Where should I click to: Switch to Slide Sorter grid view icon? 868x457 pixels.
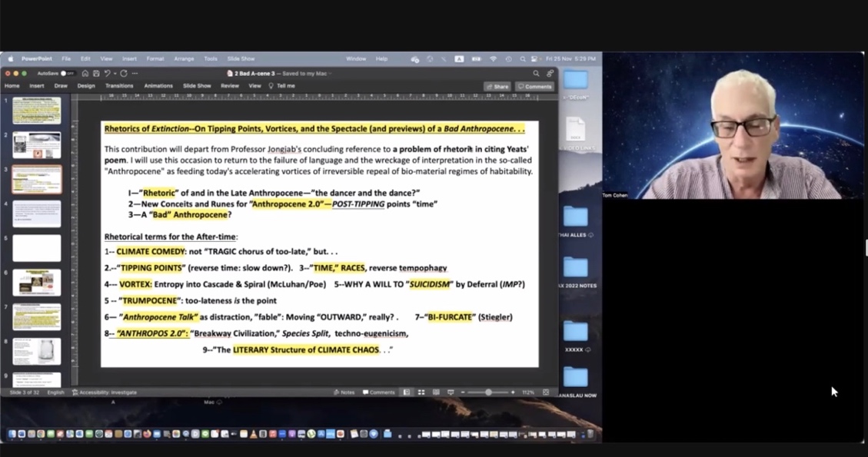421,392
